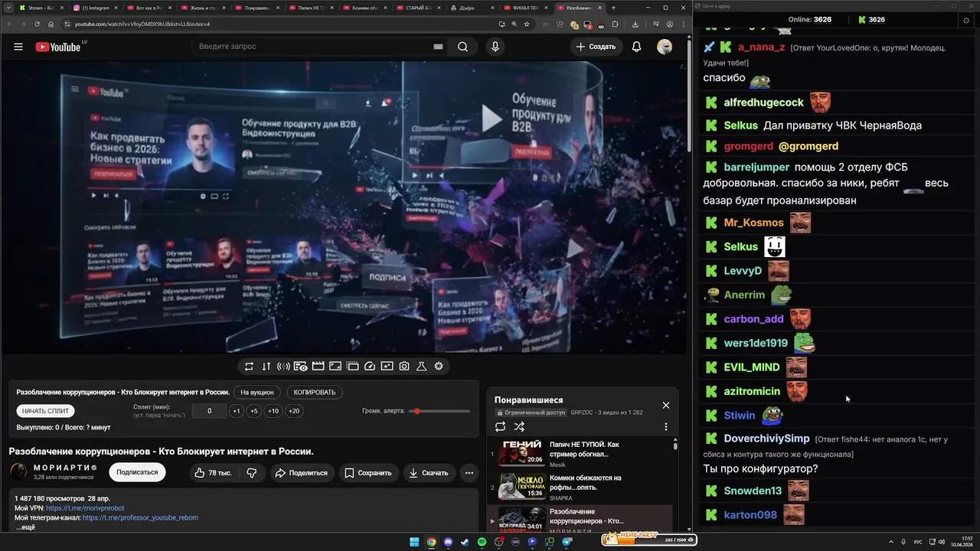Adjust the Громк. алерта volume slider

(x=439, y=411)
